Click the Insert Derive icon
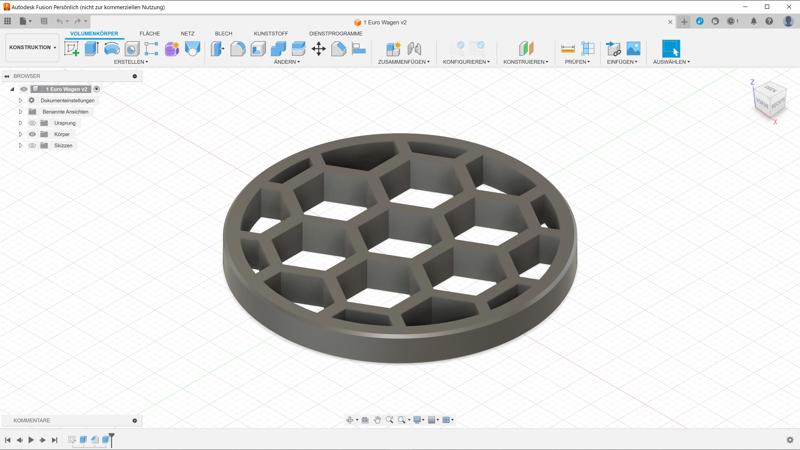Image resolution: width=800 pixels, height=450 pixels. pos(613,48)
